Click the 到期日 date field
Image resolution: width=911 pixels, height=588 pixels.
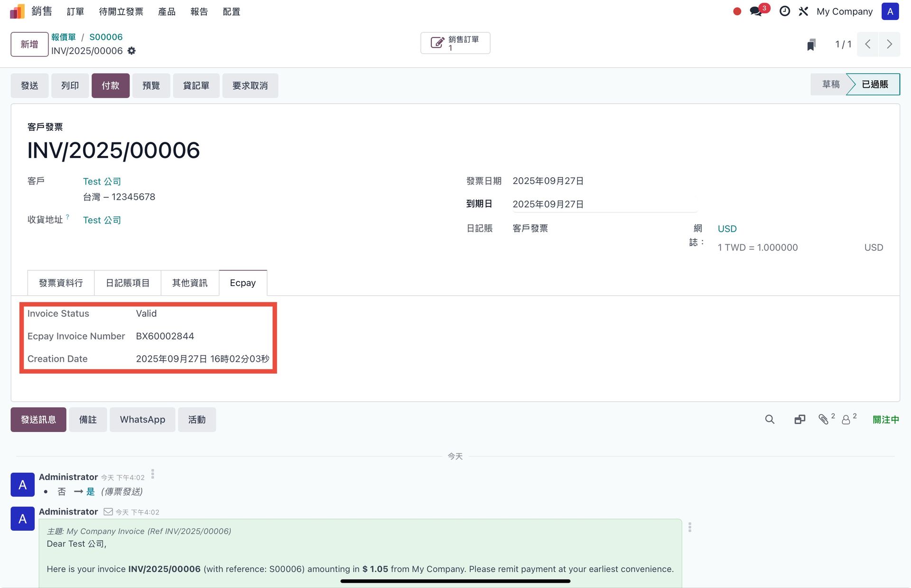point(604,204)
